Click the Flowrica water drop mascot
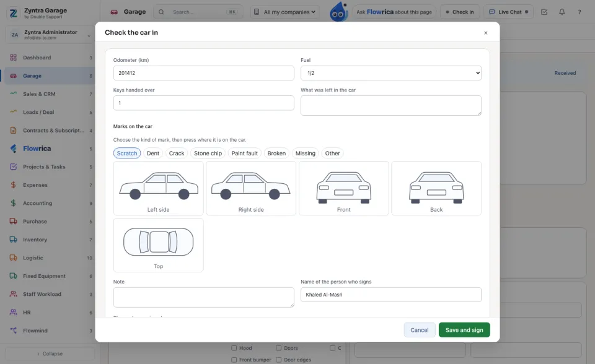Screen dimensions: 595x364 point(339,12)
